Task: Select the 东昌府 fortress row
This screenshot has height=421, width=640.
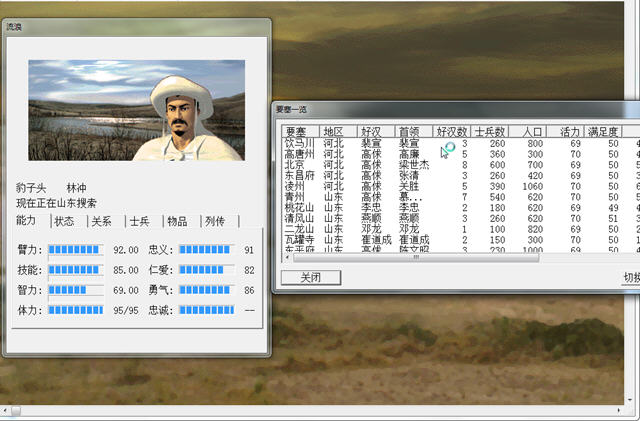Action: (x=460, y=176)
